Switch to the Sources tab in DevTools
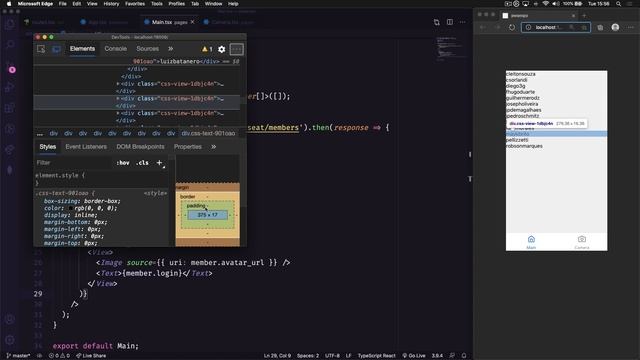 click(x=147, y=49)
